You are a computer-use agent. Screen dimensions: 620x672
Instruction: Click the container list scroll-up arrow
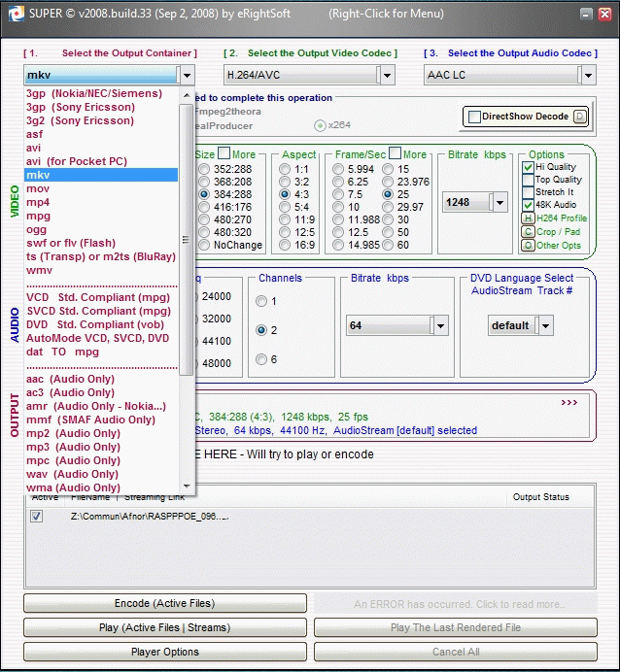tap(187, 95)
